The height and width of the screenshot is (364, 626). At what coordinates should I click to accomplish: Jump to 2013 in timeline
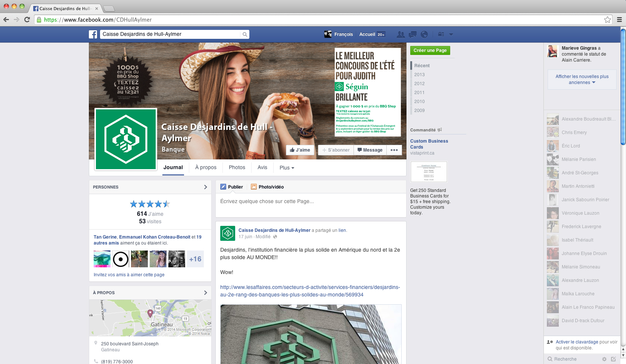pos(419,75)
